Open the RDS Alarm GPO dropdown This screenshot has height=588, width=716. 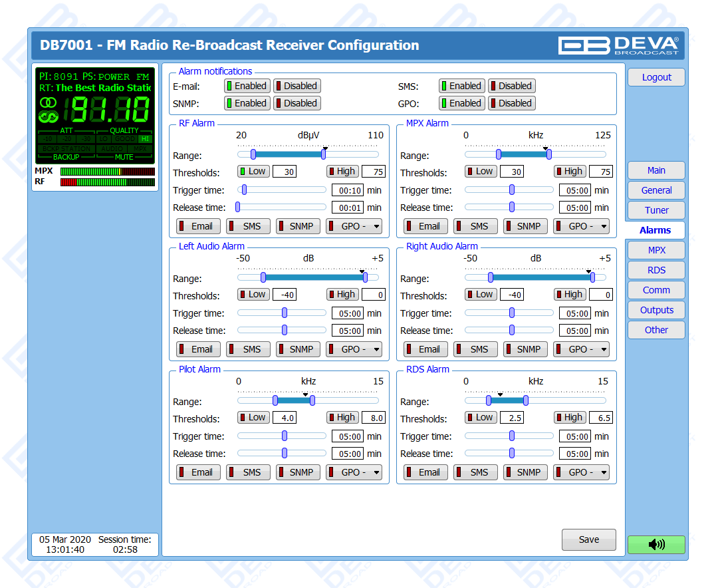click(x=581, y=472)
